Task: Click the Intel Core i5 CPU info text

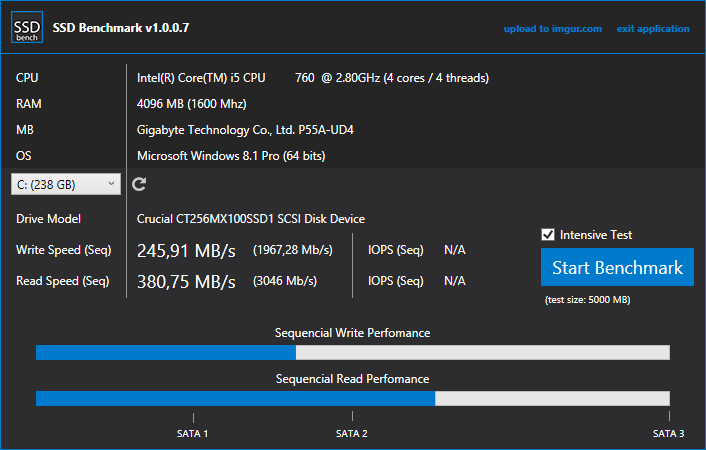Action: (x=312, y=78)
